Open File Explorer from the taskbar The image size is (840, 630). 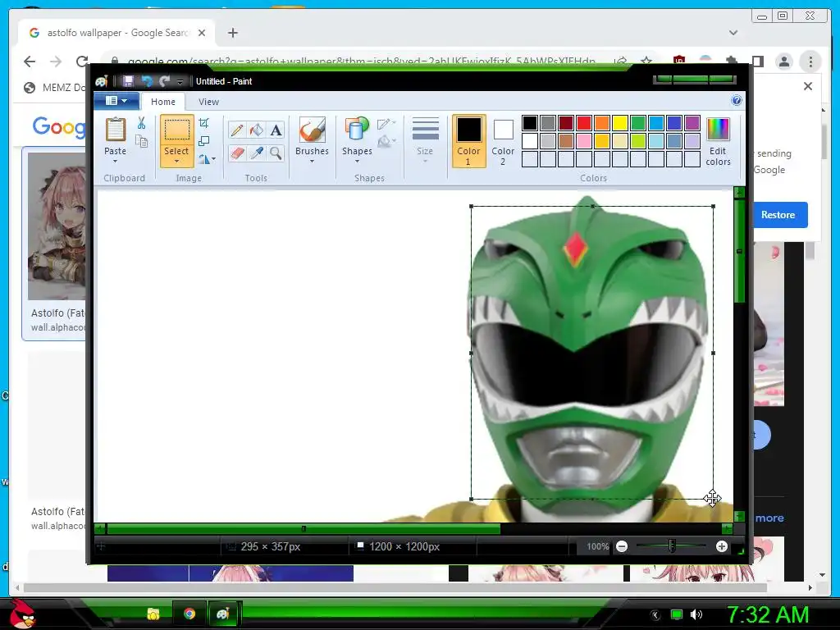(x=153, y=614)
